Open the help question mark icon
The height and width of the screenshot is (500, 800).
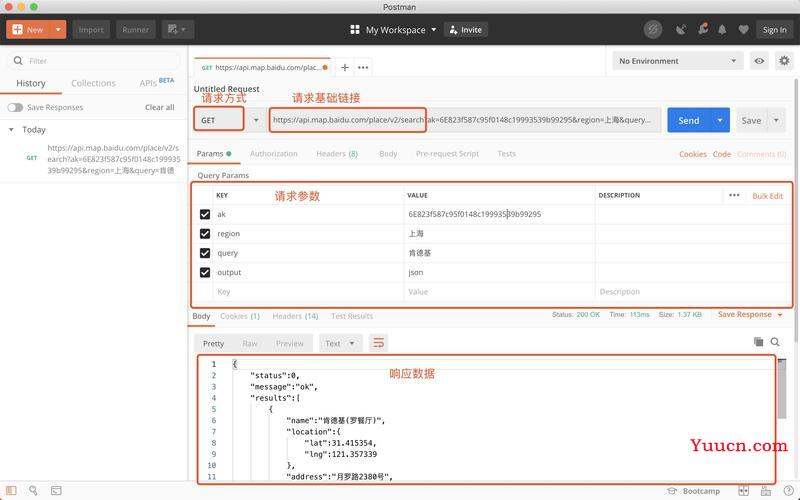pos(788,491)
